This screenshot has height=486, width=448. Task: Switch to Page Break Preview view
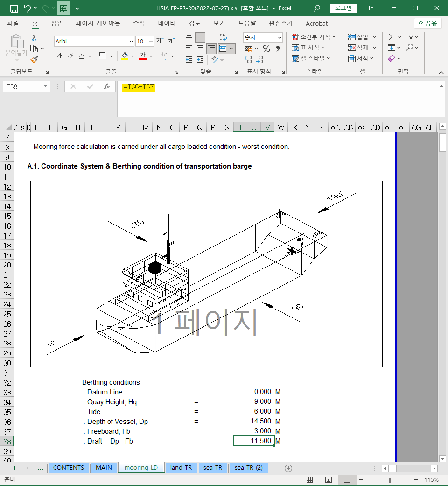click(347, 479)
